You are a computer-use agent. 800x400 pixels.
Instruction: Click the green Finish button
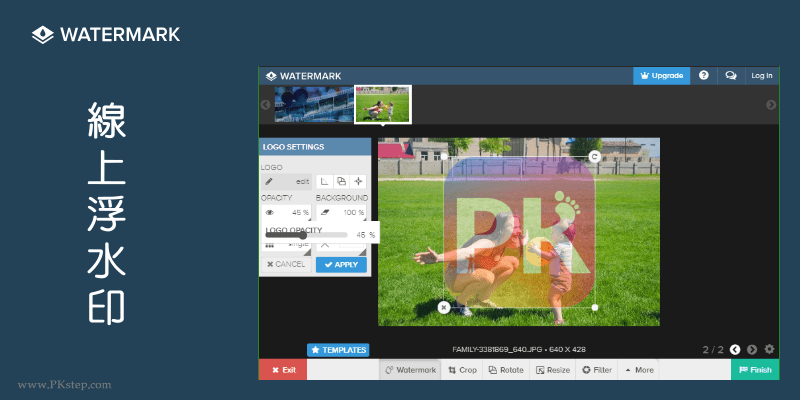tap(755, 370)
